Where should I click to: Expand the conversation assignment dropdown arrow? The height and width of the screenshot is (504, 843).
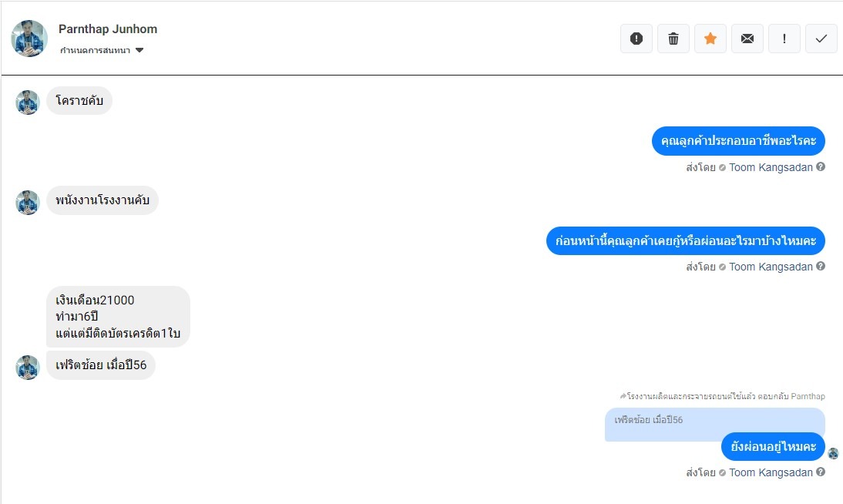click(x=139, y=51)
